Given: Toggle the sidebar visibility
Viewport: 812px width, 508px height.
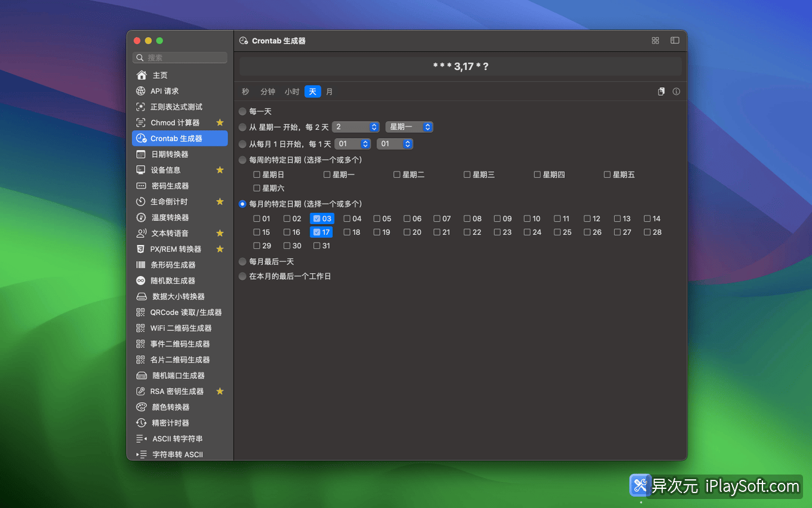Looking at the screenshot, I should (675, 40).
